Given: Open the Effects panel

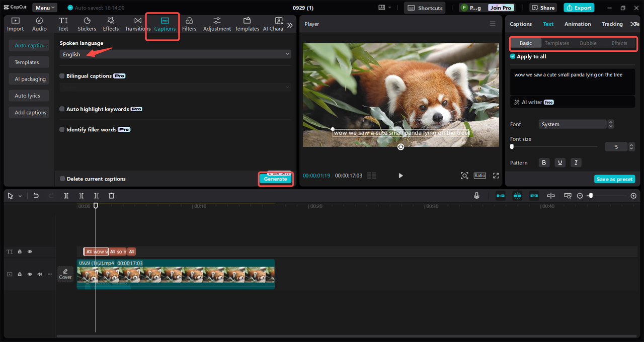Looking at the screenshot, I should [x=111, y=24].
